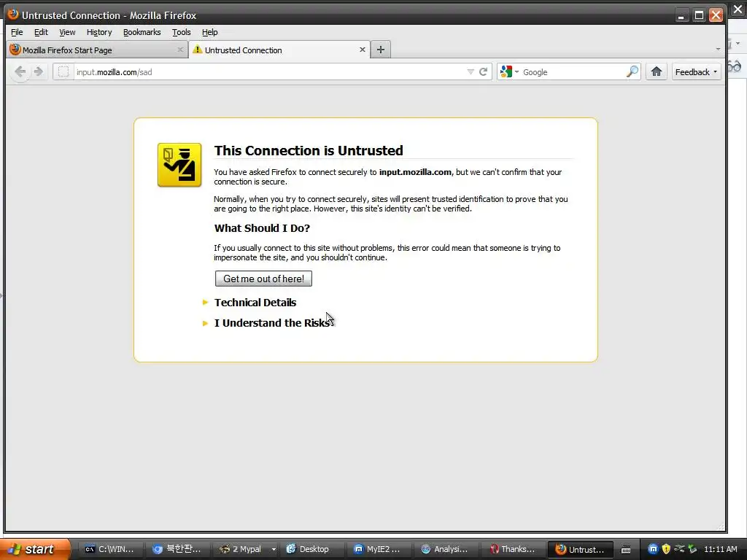Viewport: 747px width, 560px height.
Task: Open the Bookmarks menu
Action: [142, 32]
